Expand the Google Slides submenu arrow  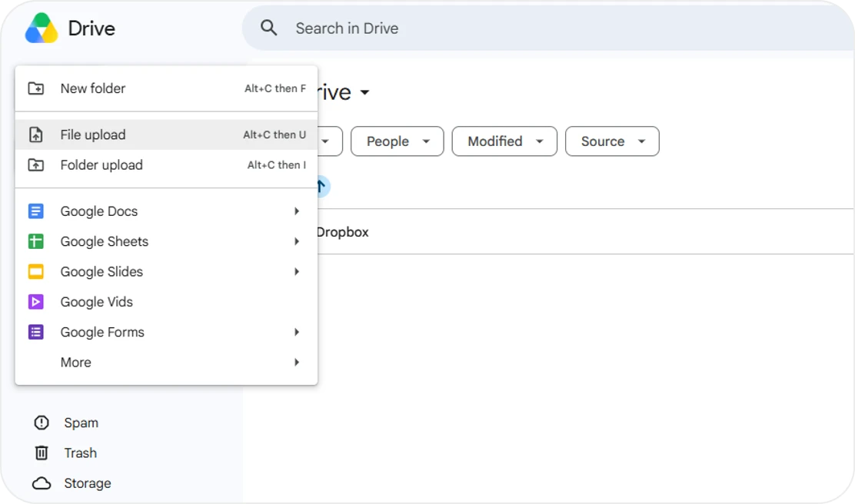coord(297,271)
